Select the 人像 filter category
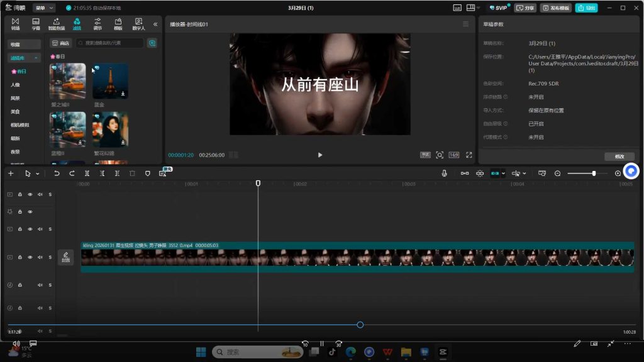The height and width of the screenshot is (362, 644). (15, 85)
